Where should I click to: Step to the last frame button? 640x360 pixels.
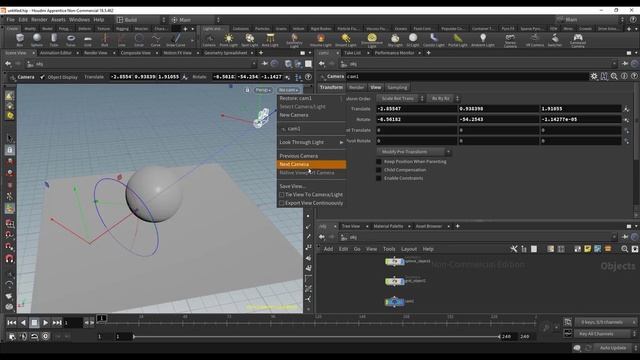[x=57, y=322]
